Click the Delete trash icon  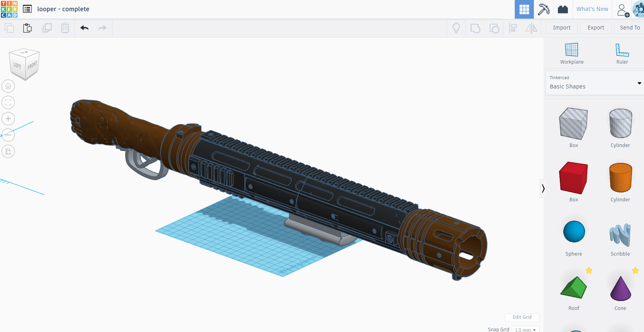65,28
